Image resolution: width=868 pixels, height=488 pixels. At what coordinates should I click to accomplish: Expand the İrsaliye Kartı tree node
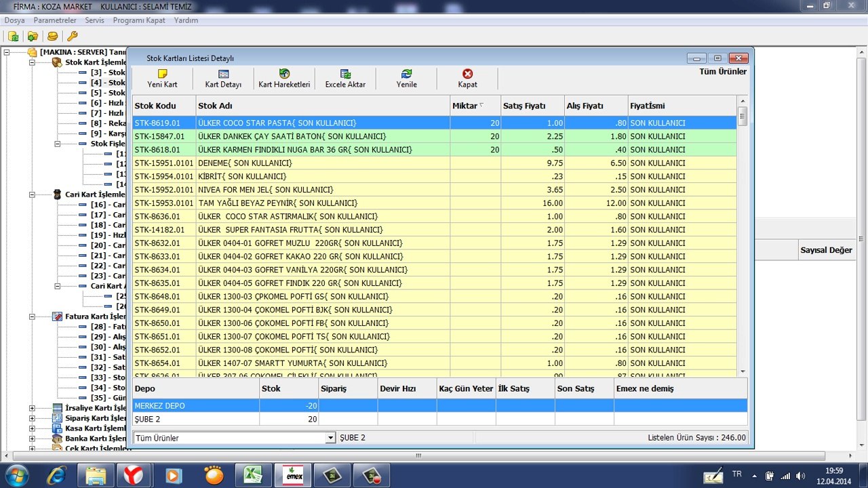[32, 408]
